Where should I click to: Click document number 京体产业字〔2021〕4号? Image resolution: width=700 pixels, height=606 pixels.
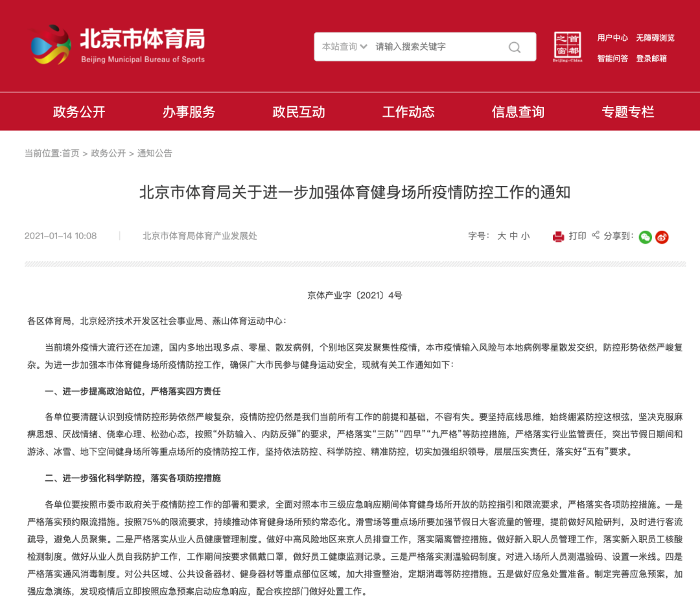355,295
